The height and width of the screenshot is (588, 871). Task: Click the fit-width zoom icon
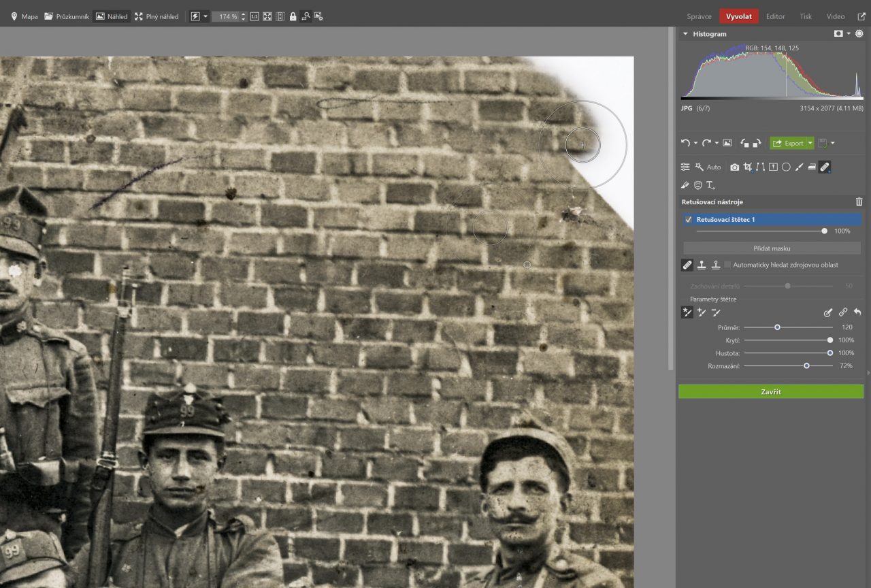(280, 16)
